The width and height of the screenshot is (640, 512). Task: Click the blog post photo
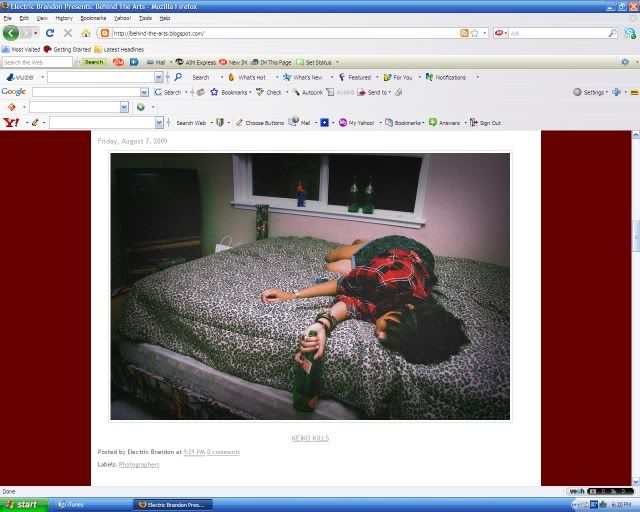tap(310, 286)
